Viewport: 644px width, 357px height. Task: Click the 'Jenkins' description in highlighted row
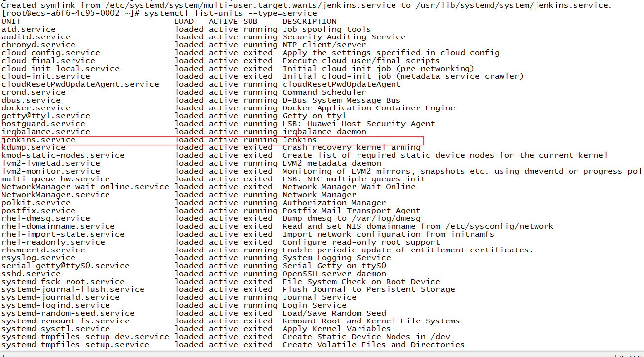click(x=300, y=140)
